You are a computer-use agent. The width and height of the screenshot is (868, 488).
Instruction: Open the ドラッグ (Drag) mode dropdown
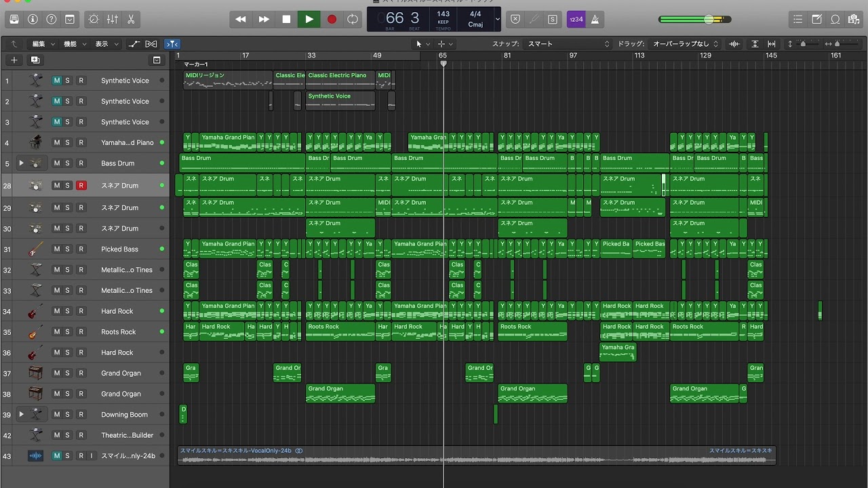[684, 44]
